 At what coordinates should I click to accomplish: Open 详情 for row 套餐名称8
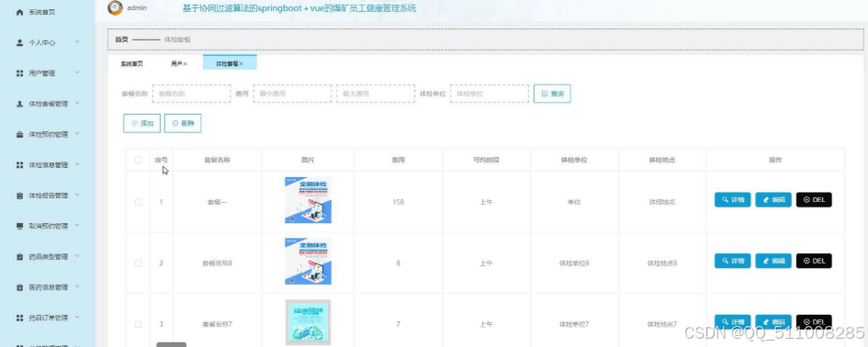tap(732, 261)
